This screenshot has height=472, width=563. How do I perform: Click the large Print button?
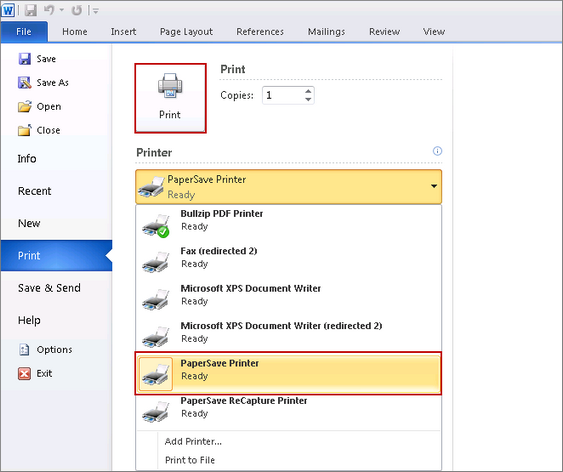(170, 98)
